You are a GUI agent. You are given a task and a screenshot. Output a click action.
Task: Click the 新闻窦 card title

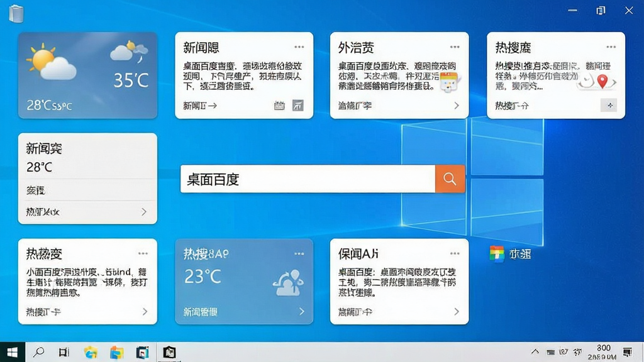coord(44,148)
